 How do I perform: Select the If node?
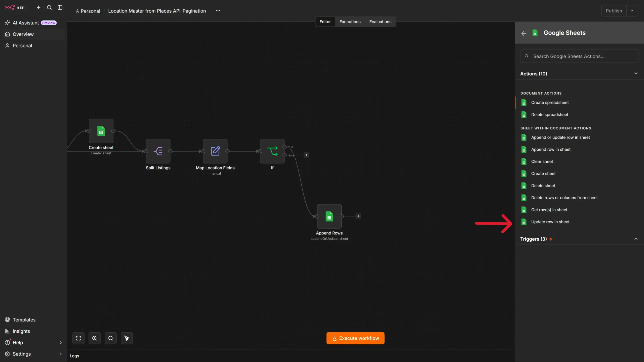tap(272, 151)
